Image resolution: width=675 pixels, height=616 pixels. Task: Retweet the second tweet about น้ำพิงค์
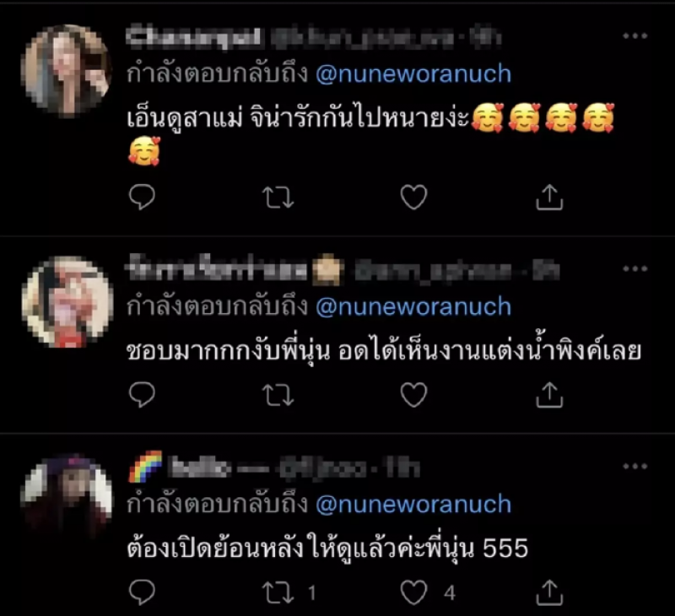(x=278, y=395)
